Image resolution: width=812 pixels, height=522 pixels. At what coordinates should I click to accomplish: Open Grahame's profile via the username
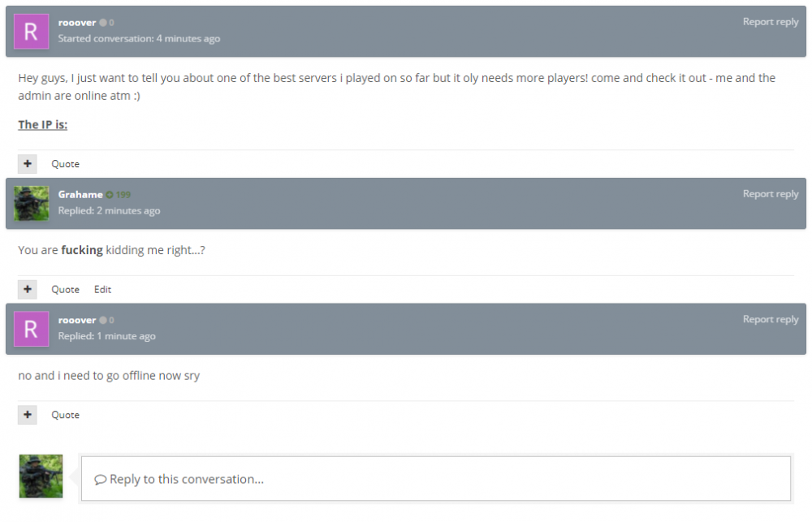click(x=80, y=195)
